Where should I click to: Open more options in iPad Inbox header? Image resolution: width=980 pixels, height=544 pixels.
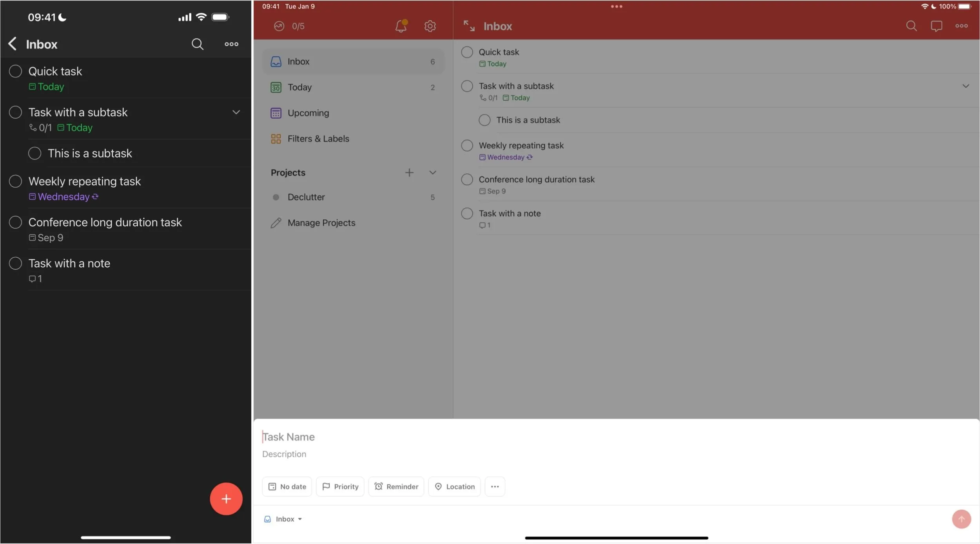[x=962, y=26]
